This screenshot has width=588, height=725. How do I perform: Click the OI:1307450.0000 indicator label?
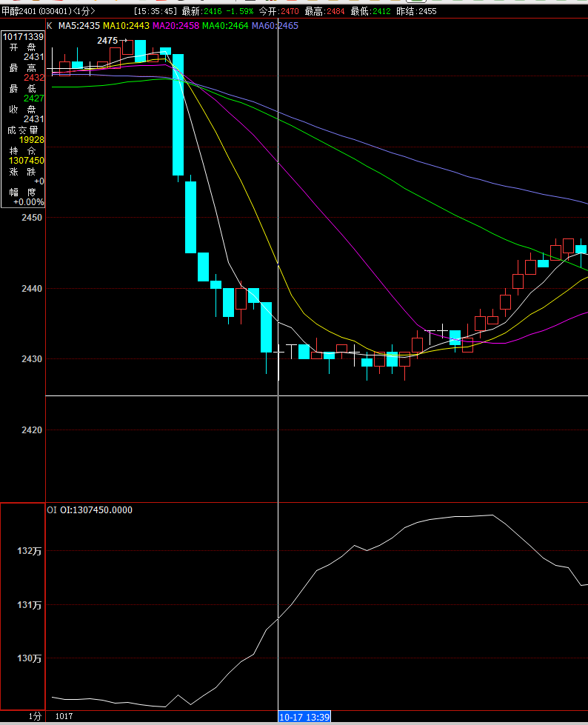point(96,510)
